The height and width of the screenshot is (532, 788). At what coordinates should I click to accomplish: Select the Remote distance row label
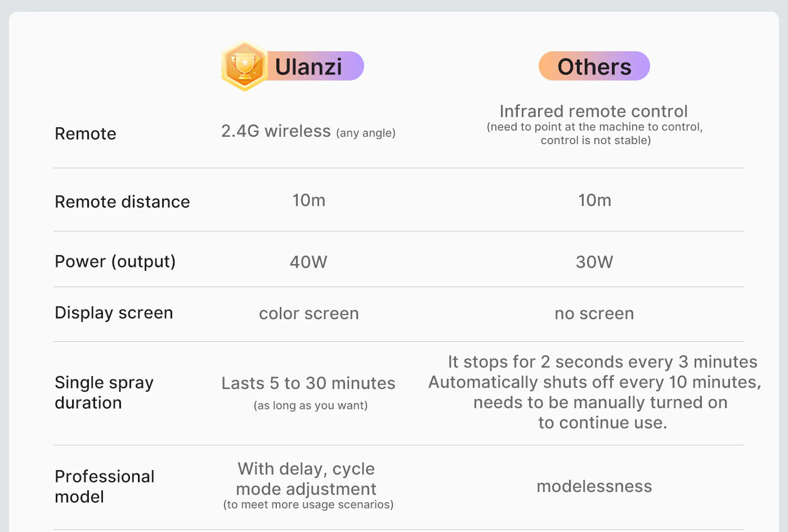click(x=122, y=202)
